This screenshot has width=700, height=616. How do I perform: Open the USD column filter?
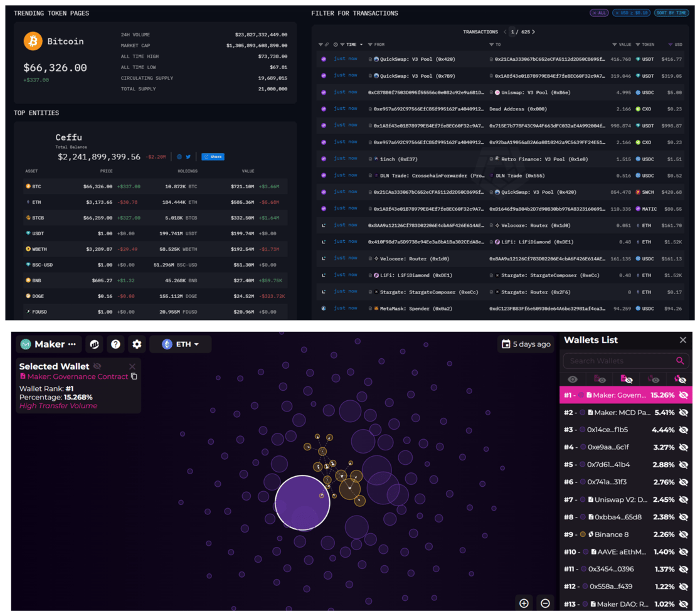click(671, 45)
